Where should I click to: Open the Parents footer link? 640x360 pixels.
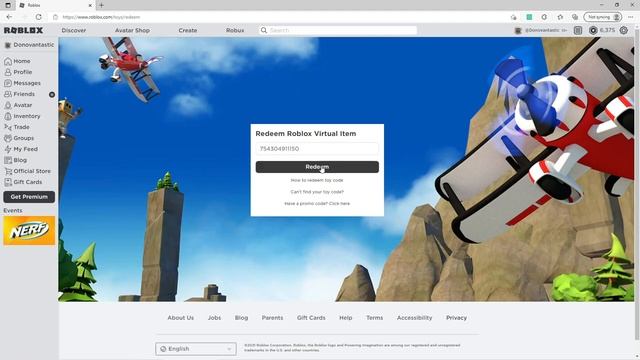[x=272, y=318]
